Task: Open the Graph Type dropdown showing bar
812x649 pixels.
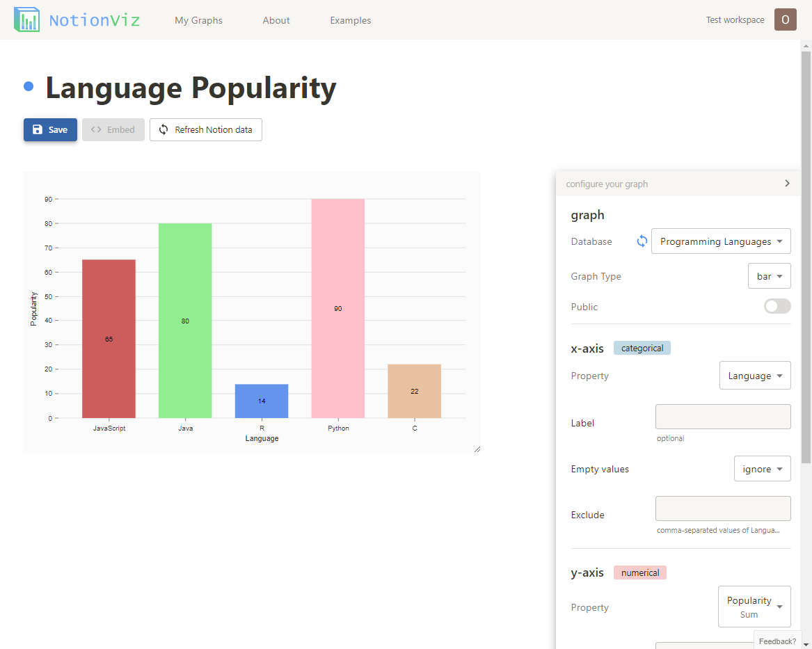Action: (769, 275)
